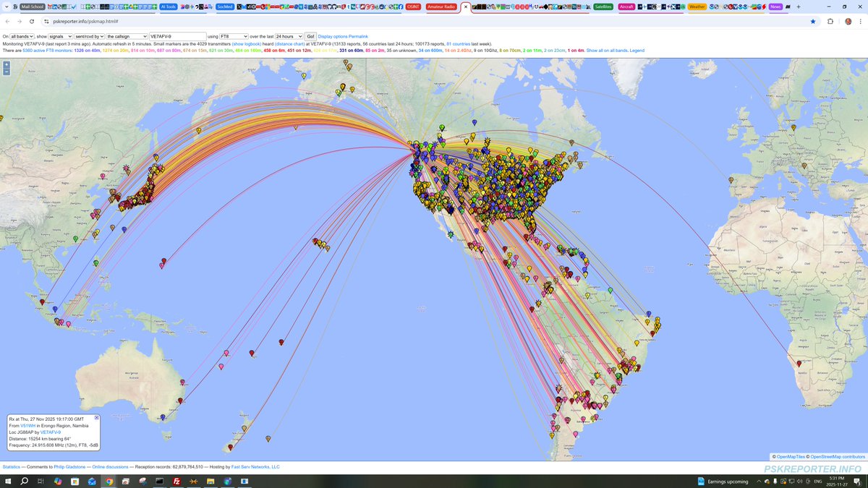Open Windows taskbar search
Viewport: 868px width, 488px height.
(24, 481)
